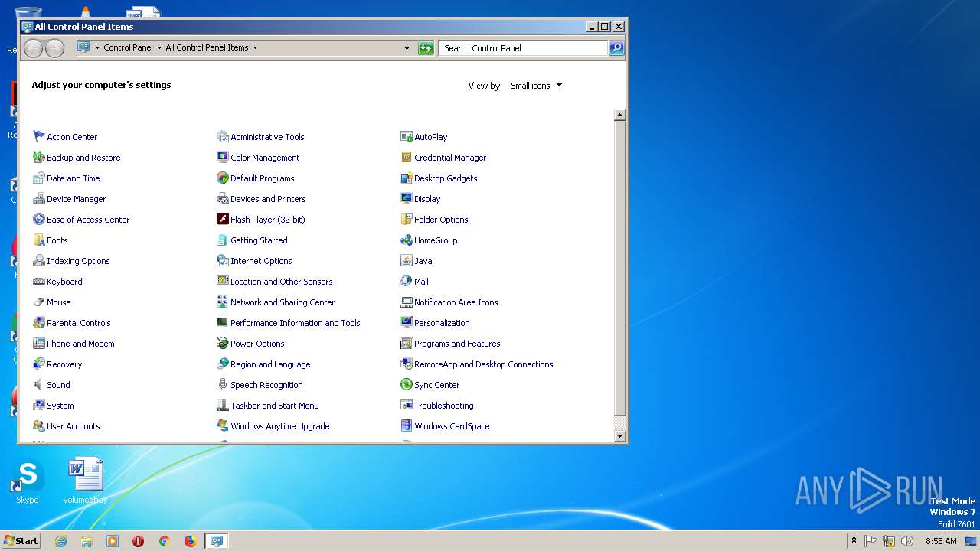Open the Color Management icon
980x551 pixels.
(x=223, y=158)
